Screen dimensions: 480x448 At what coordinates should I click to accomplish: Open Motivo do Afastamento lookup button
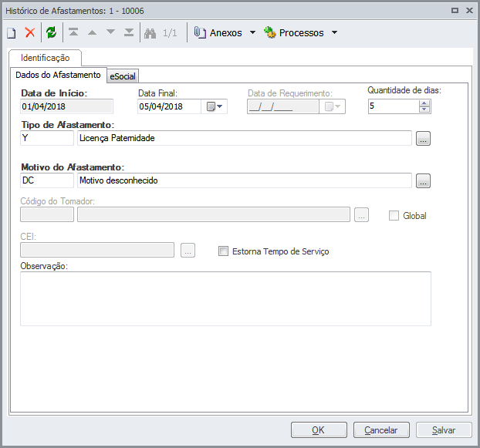(423, 180)
